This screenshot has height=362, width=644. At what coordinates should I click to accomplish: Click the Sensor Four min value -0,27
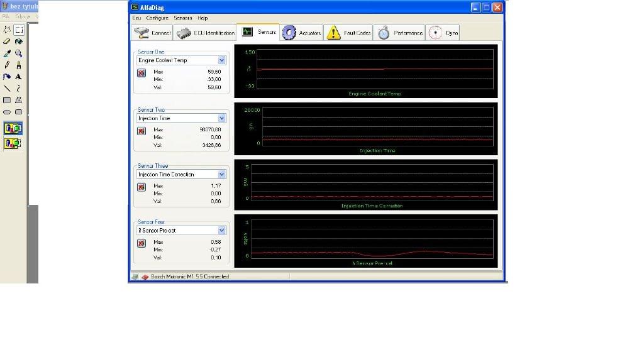(x=215, y=250)
